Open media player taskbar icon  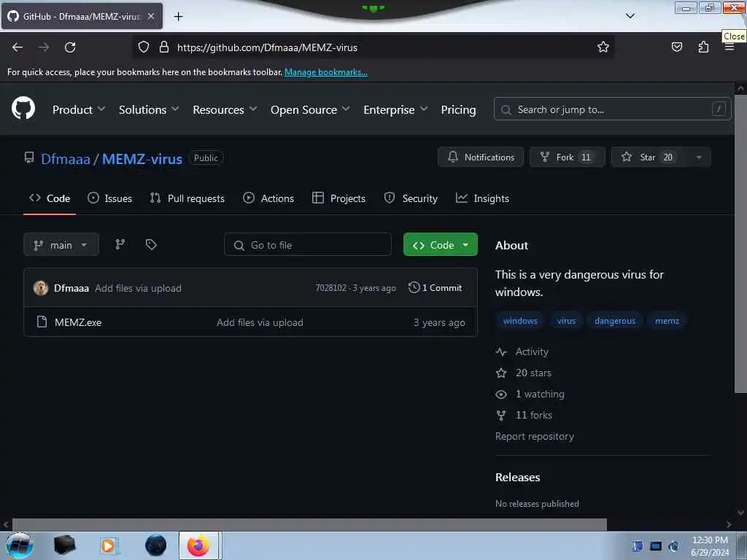(108, 545)
